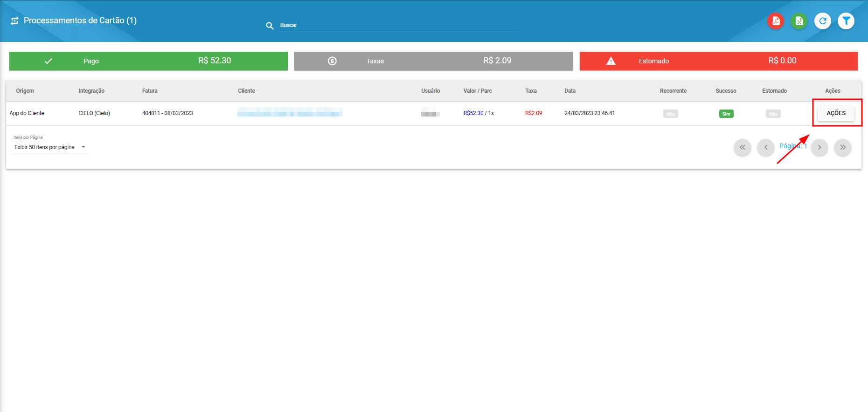The width and height of the screenshot is (868, 412).
Task: Export the list to Excel spreadsheet
Action: click(799, 21)
